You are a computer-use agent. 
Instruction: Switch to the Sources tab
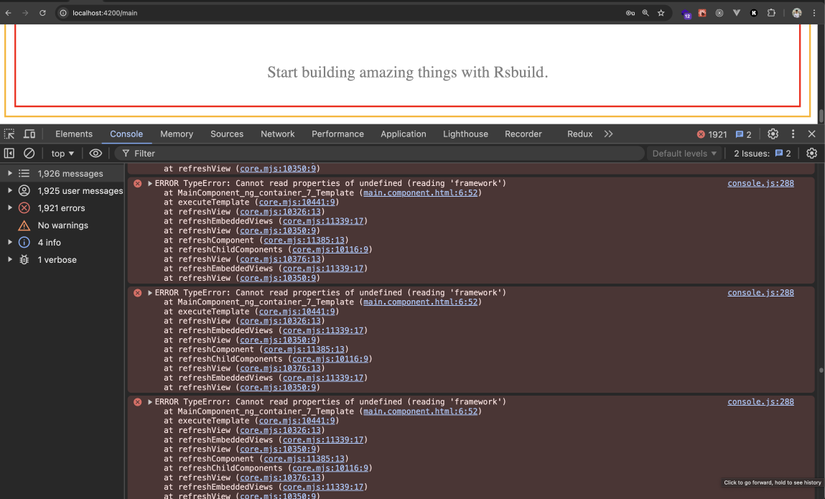(x=227, y=134)
